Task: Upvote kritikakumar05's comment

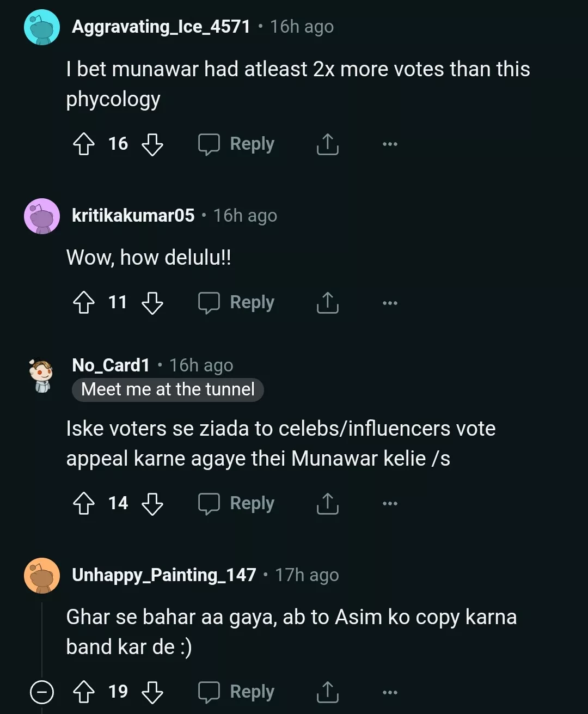Action: coord(84,303)
